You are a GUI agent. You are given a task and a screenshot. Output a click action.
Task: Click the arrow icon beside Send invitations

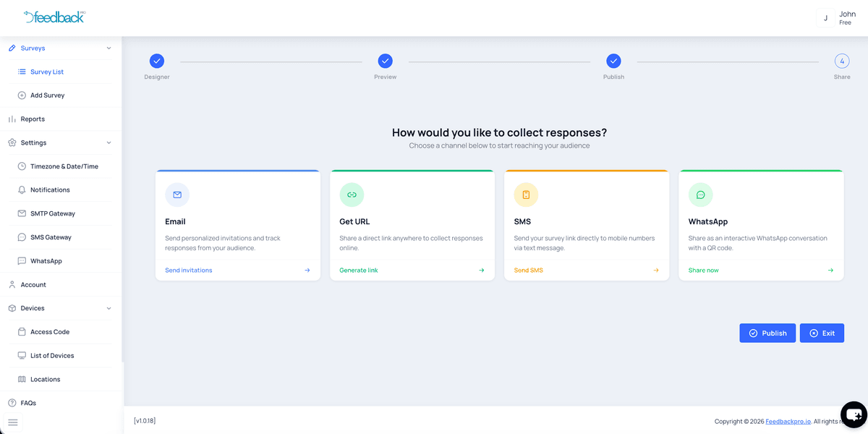(307, 271)
